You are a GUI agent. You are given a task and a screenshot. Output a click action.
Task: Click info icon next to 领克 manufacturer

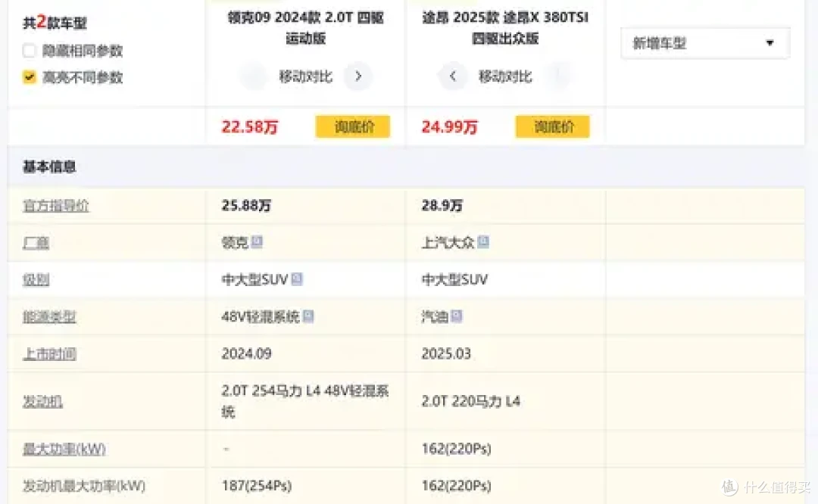pyautogui.click(x=257, y=242)
